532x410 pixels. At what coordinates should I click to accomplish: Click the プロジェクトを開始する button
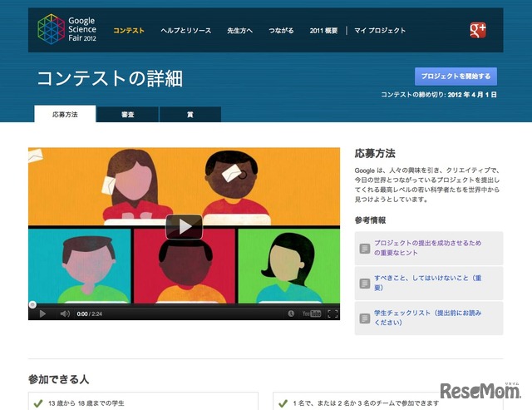click(x=456, y=77)
